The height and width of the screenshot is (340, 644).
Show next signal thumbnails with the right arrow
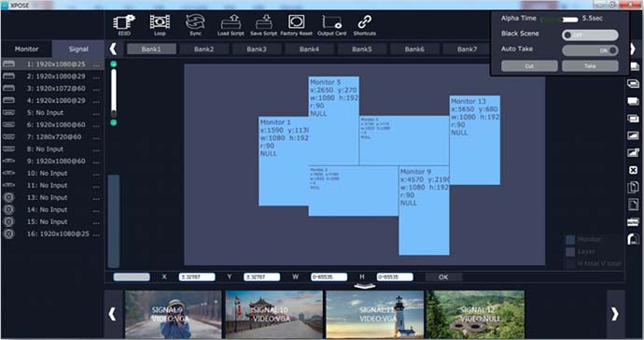point(615,314)
